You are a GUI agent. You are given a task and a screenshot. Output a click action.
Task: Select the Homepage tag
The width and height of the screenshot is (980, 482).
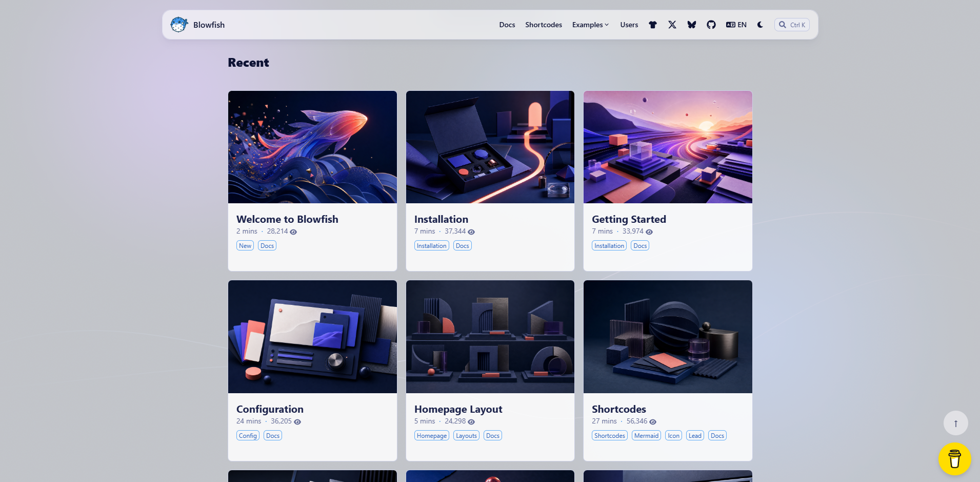click(432, 436)
